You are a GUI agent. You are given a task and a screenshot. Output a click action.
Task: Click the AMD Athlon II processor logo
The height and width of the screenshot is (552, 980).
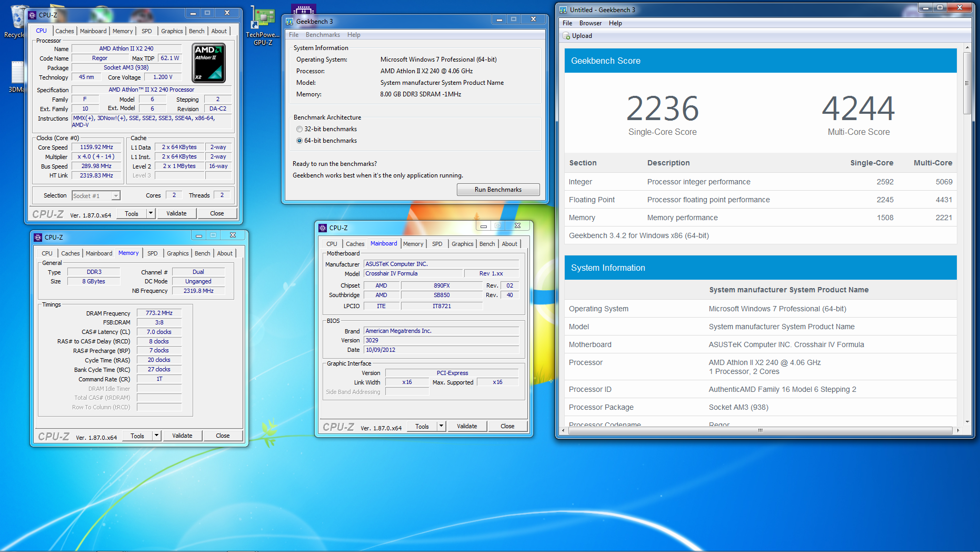coord(209,63)
